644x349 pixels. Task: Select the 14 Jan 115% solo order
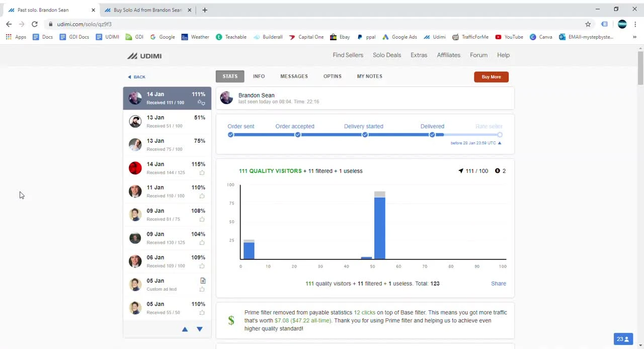(x=167, y=168)
